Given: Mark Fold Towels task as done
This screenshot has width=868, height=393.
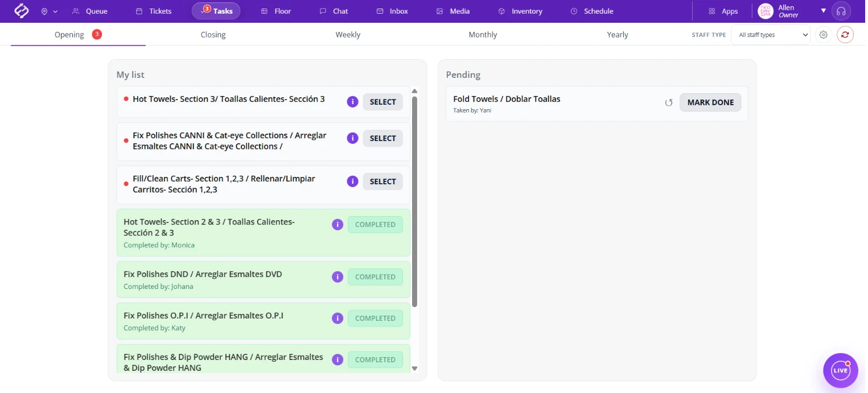Looking at the screenshot, I should [x=710, y=102].
